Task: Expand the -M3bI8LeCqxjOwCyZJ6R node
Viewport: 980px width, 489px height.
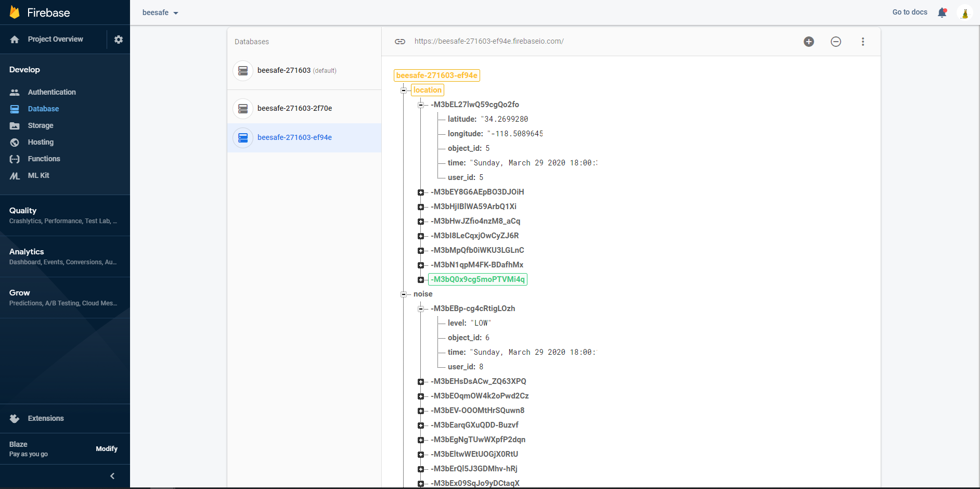Action: point(421,236)
